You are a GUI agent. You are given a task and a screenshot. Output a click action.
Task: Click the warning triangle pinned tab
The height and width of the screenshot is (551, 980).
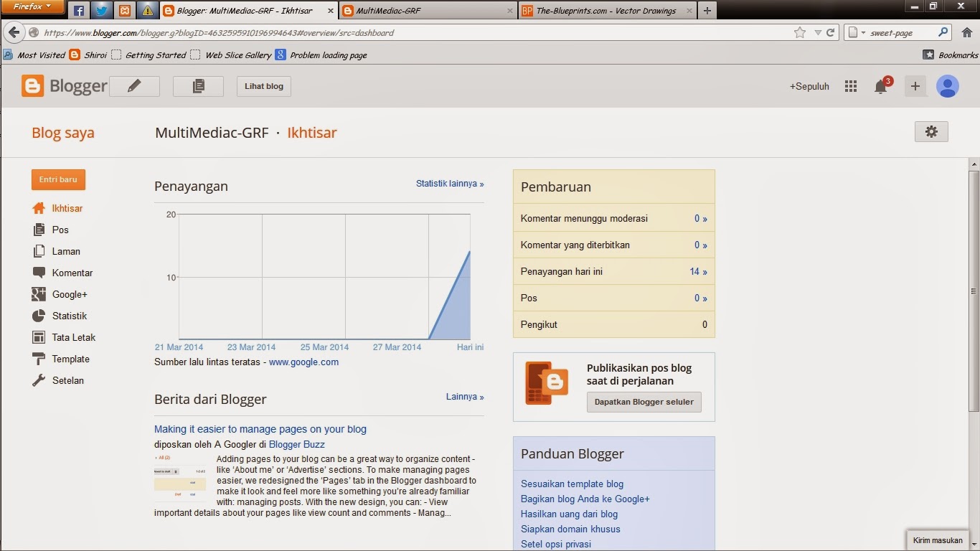coord(147,11)
